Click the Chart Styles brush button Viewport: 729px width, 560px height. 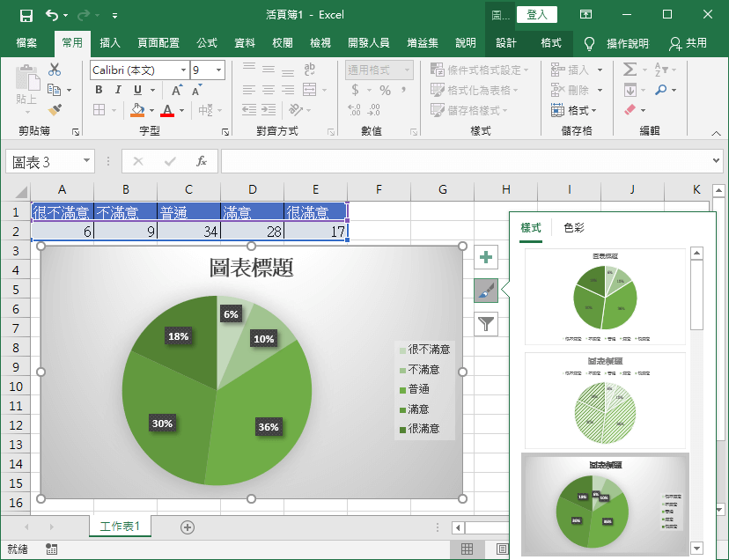point(486,291)
